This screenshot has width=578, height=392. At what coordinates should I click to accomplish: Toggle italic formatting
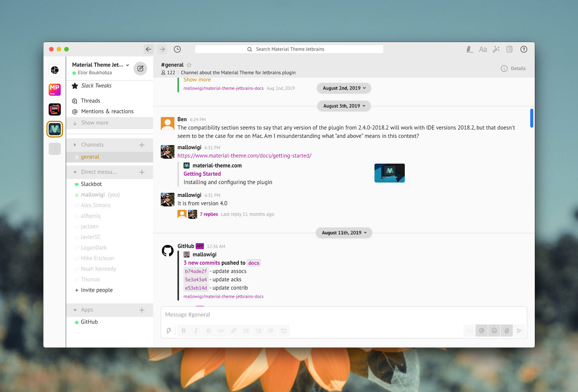(196, 331)
